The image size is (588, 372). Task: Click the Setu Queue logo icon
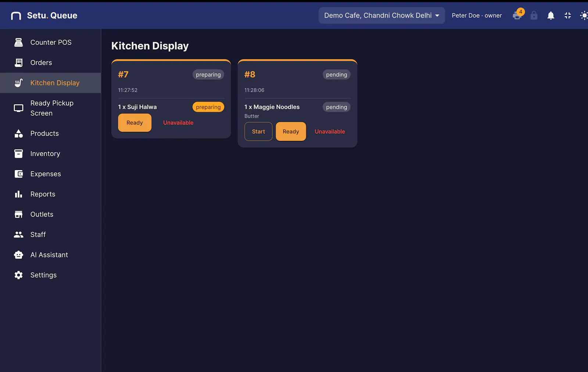(16, 15)
